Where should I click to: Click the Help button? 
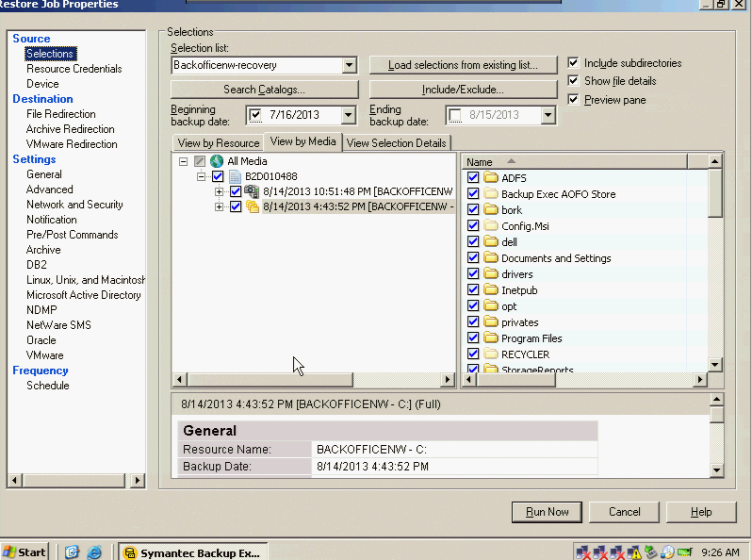tap(701, 512)
